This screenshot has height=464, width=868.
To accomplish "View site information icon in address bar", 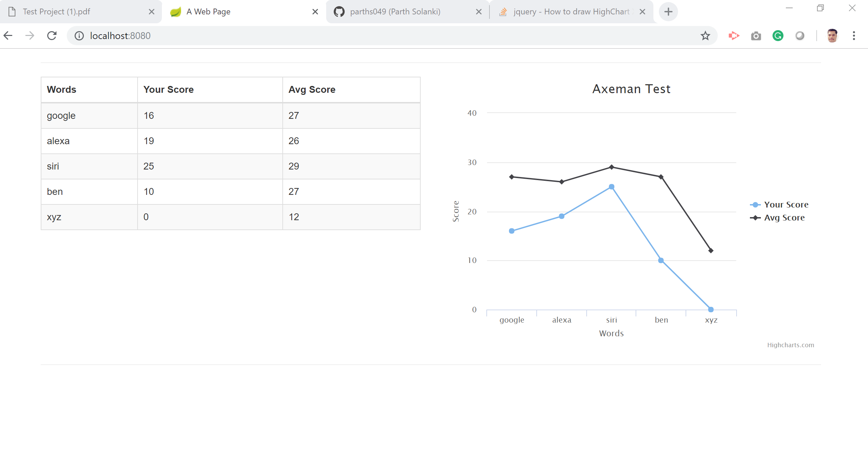I will (x=79, y=36).
